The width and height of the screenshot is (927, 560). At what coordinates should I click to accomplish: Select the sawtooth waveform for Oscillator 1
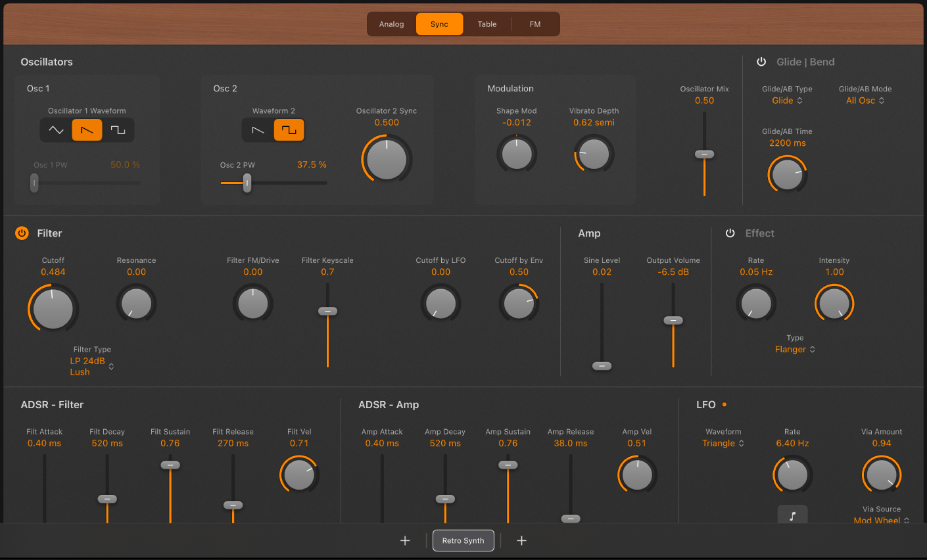click(87, 129)
